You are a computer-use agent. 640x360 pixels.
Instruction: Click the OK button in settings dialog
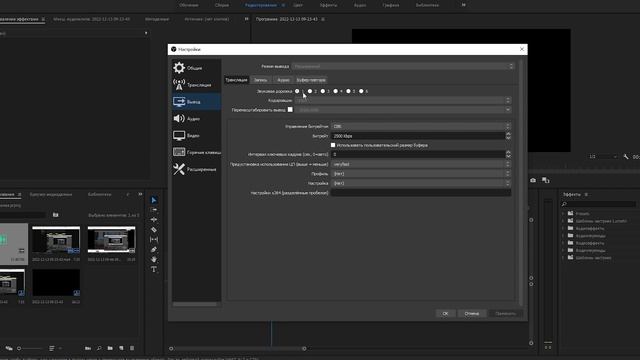(x=445, y=313)
